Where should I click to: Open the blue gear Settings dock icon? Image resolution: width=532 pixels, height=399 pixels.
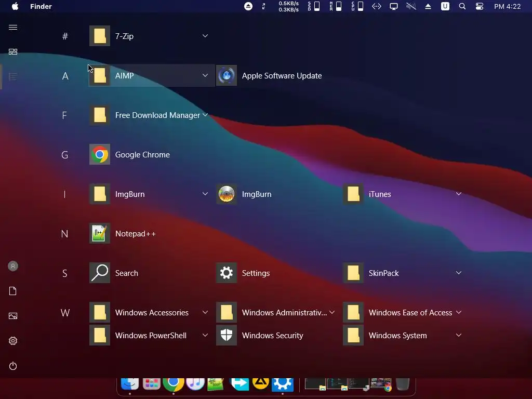point(283,384)
